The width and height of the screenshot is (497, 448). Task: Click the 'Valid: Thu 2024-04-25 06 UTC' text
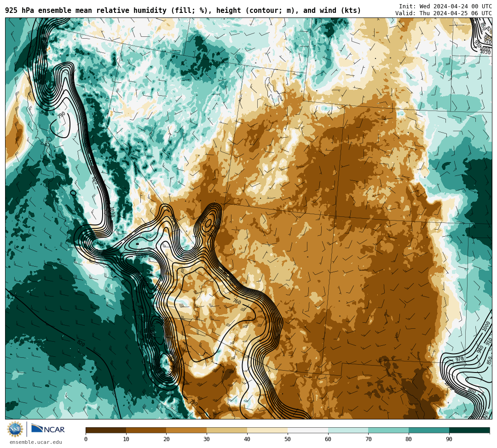(x=444, y=13)
